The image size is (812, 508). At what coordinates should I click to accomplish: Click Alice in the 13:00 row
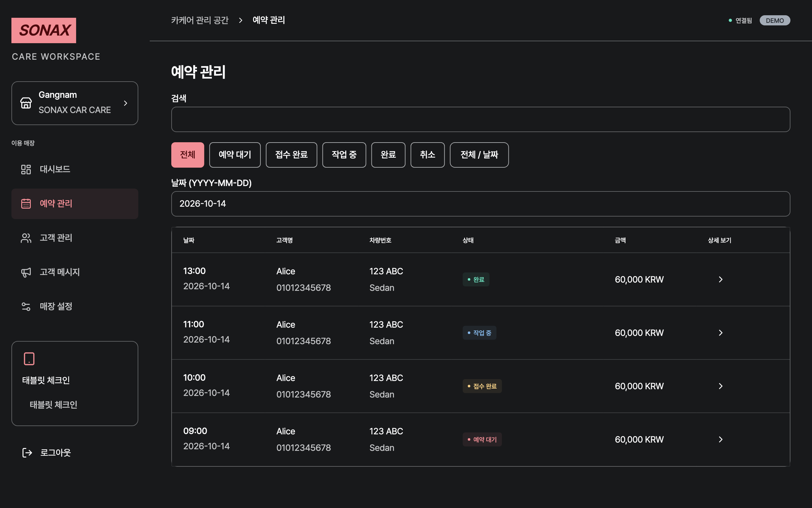pyautogui.click(x=285, y=271)
